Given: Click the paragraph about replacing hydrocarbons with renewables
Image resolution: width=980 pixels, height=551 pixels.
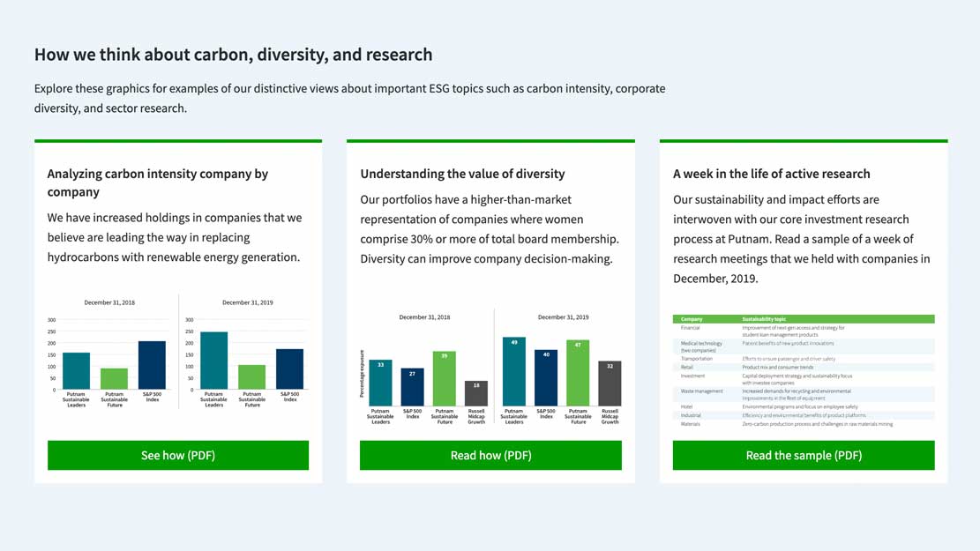Looking at the screenshot, I should tap(175, 237).
